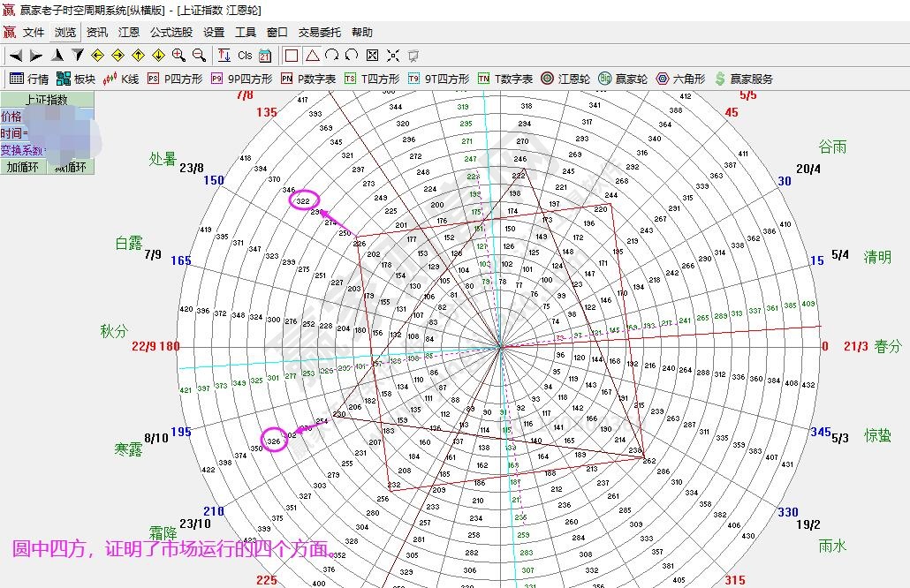Click the Cls clear button in toolbar
The image size is (910, 588).
pyautogui.click(x=245, y=55)
